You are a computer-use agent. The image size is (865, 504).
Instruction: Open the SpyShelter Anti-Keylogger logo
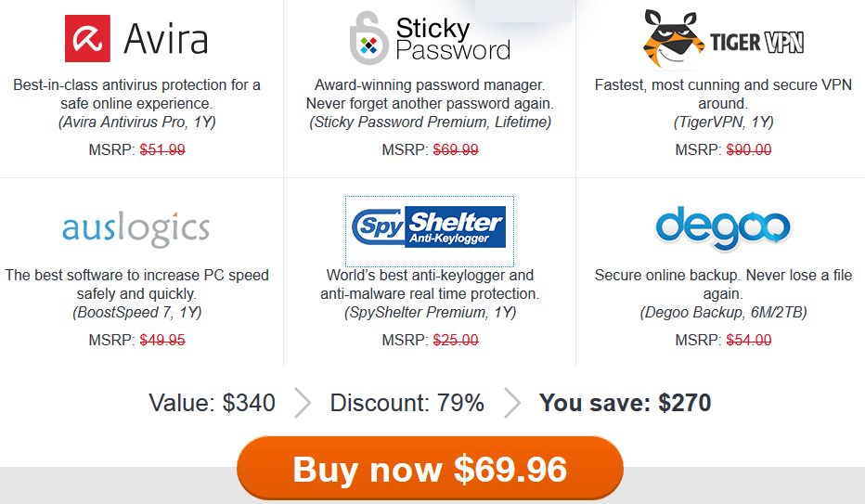(x=429, y=227)
